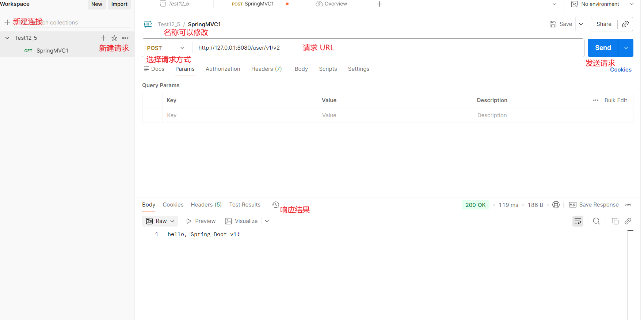Click Save Response

tap(594, 205)
